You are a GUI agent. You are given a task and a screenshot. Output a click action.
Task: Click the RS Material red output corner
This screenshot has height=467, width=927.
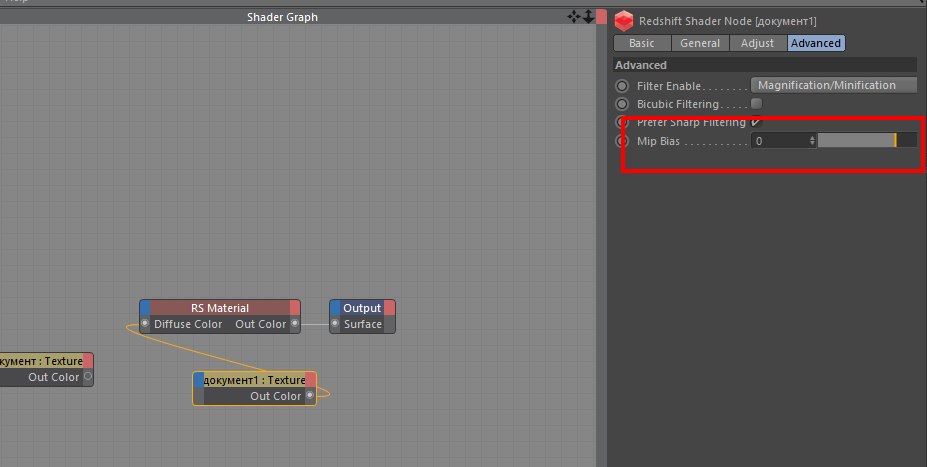295,308
